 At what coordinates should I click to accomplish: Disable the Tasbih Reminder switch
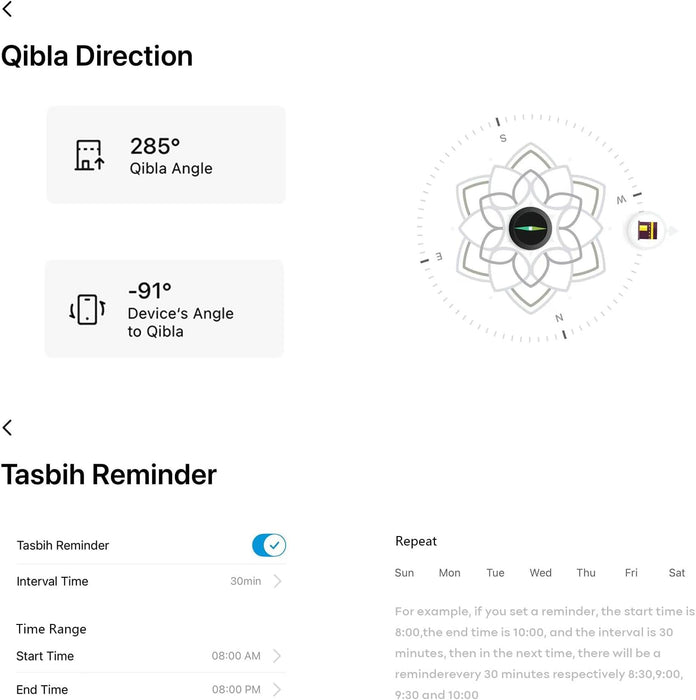point(269,545)
